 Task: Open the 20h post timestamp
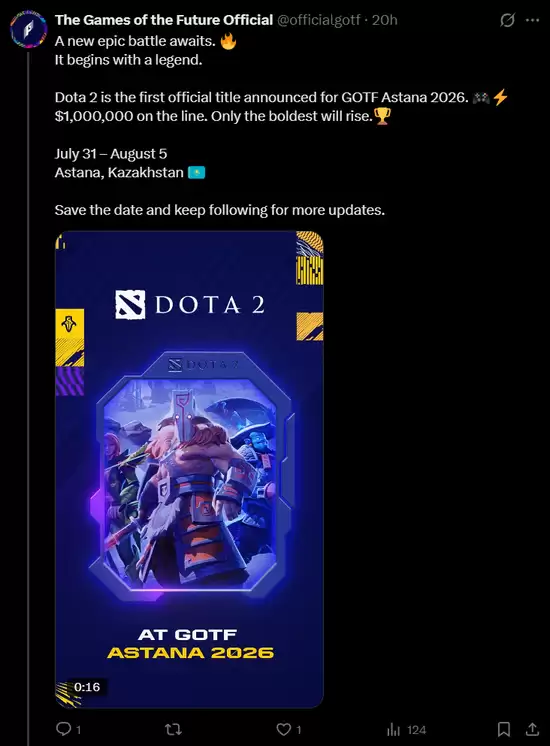(x=384, y=20)
